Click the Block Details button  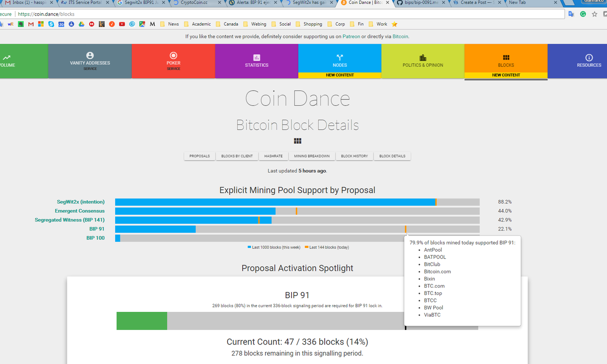click(x=392, y=156)
